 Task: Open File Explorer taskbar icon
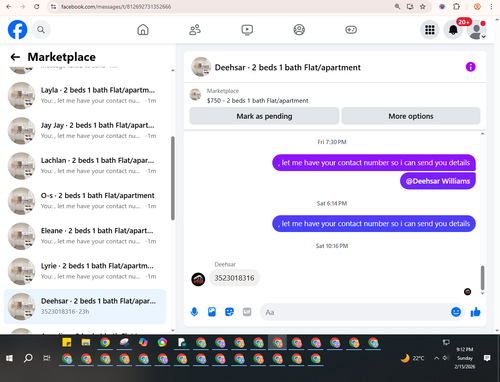86,342
